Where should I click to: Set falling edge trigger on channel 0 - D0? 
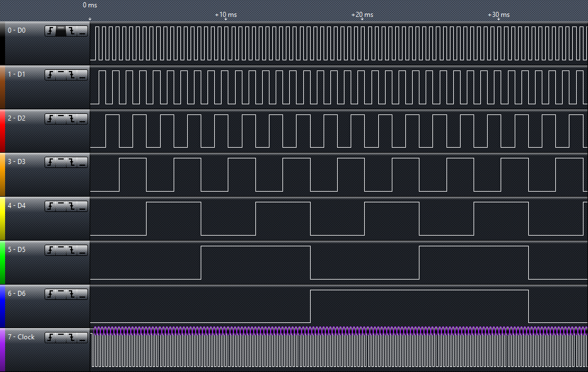(71, 31)
